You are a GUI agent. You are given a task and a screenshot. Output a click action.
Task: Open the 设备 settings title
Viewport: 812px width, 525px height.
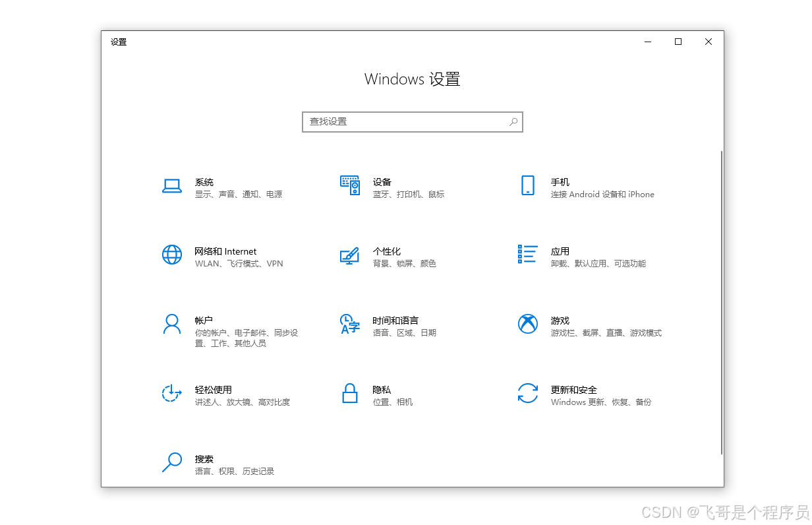[x=382, y=182]
